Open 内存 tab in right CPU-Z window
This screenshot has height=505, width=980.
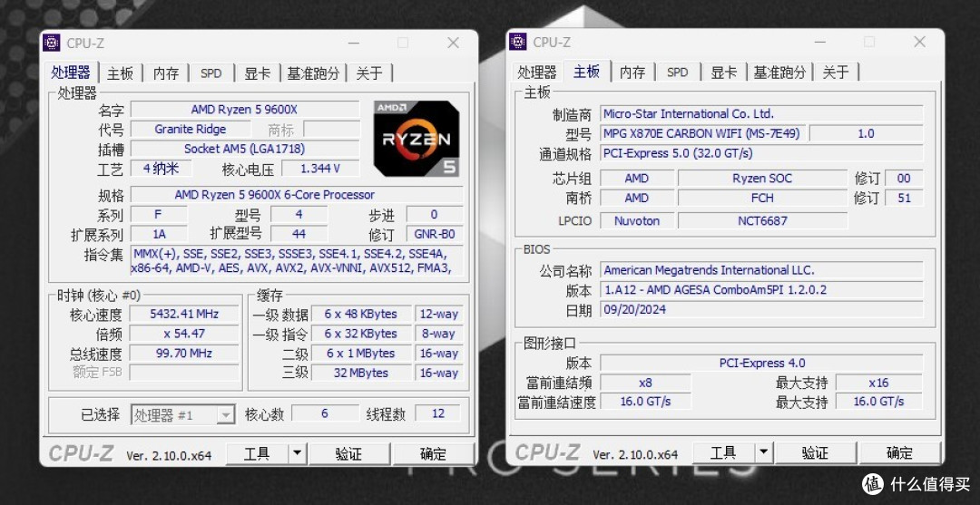click(632, 73)
